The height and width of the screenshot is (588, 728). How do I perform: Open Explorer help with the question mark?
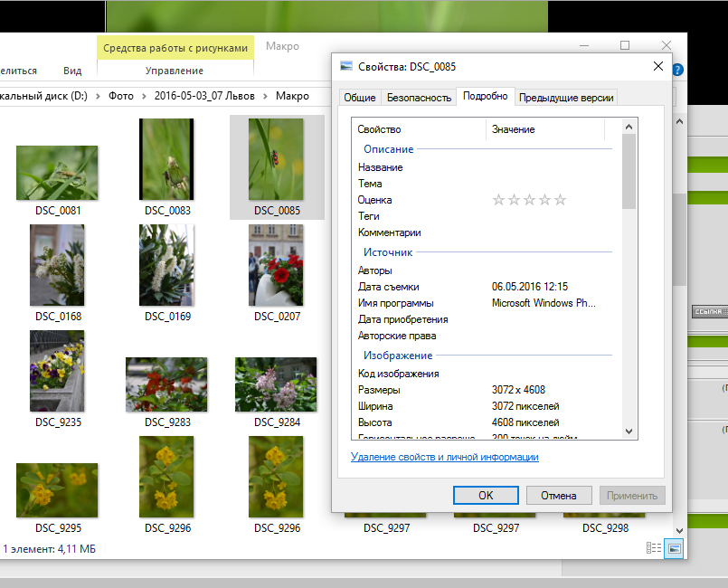(x=678, y=70)
